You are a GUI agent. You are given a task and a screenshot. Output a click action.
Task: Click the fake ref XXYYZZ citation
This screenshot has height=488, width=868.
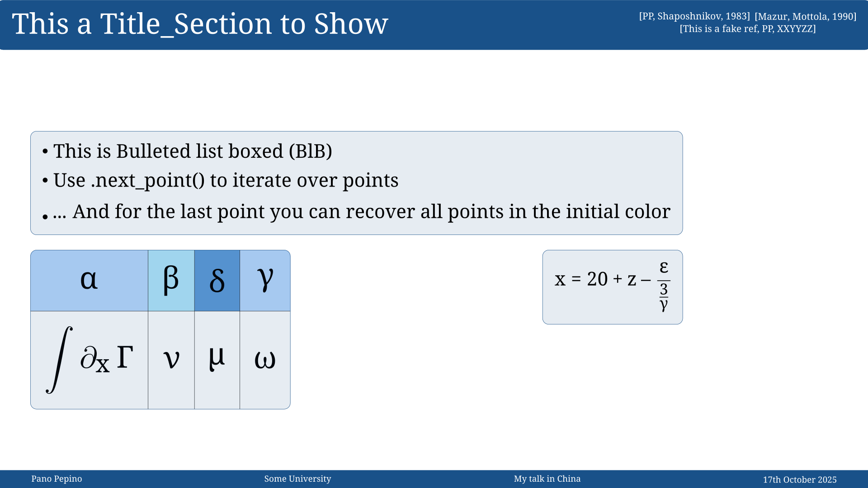(747, 29)
